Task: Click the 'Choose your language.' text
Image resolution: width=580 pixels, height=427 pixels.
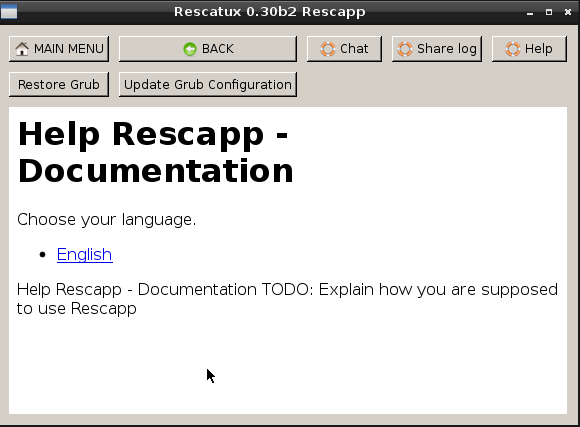Action: (x=107, y=220)
